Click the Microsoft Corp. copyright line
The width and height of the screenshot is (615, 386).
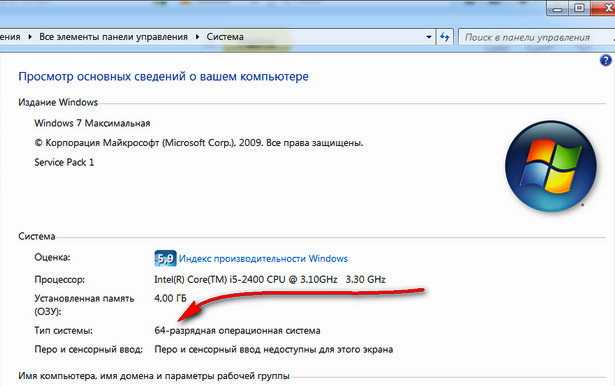pos(199,143)
